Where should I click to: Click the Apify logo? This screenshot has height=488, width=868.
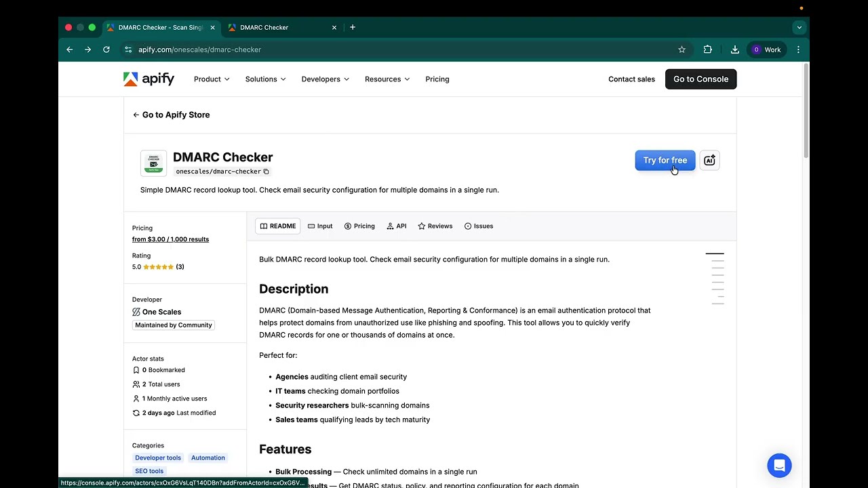[149, 79]
